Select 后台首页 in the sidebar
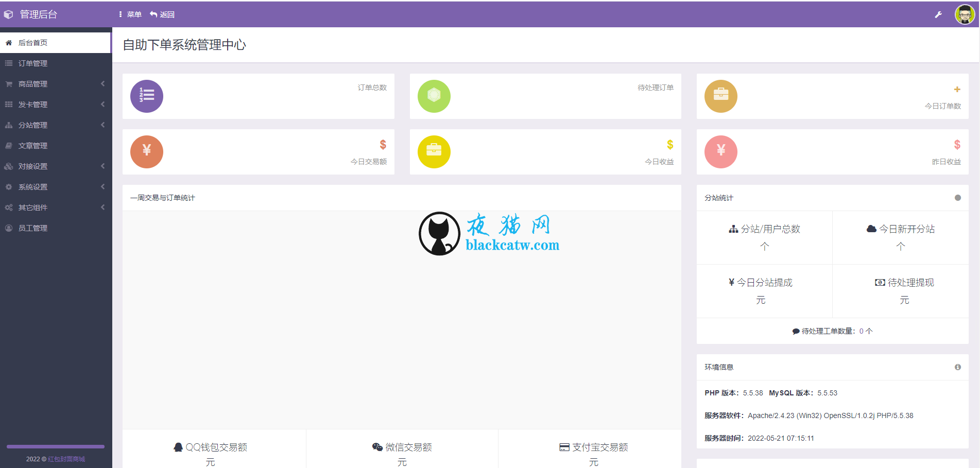The width and height of the screenshot is (980, 468). (x=56, y=43)
